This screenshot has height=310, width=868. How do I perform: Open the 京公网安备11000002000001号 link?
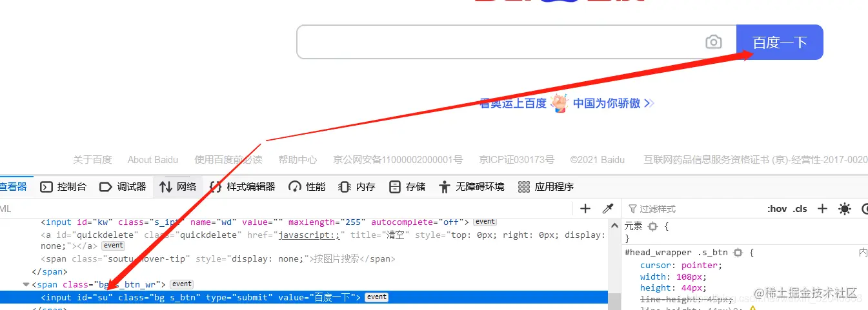[398, 160]
